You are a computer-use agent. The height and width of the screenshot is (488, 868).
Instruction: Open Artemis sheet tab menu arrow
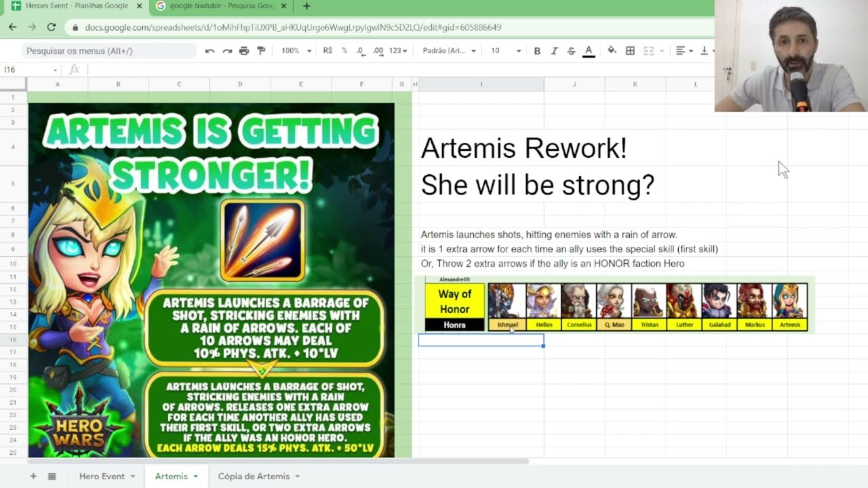click(x=195, y=476)
